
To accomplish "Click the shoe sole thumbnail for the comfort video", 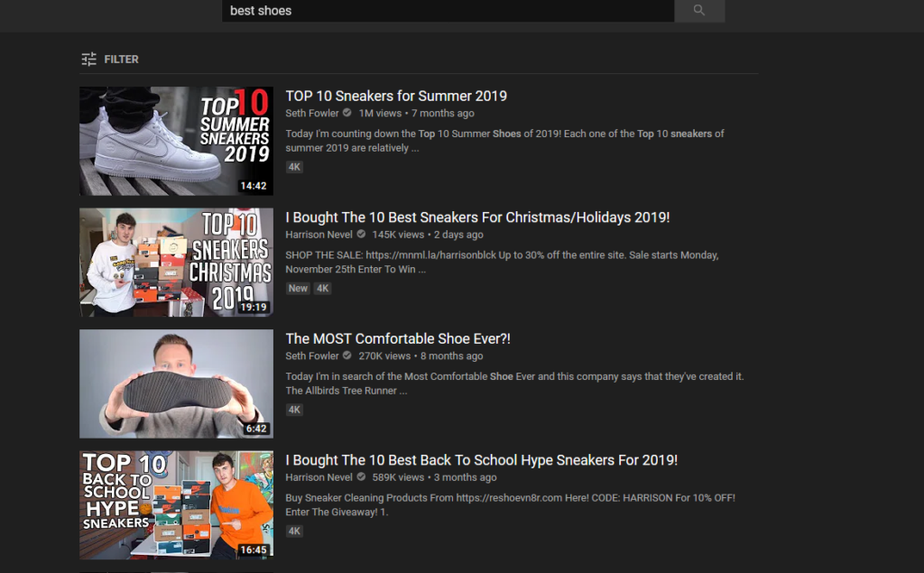I will pos(176,384).
